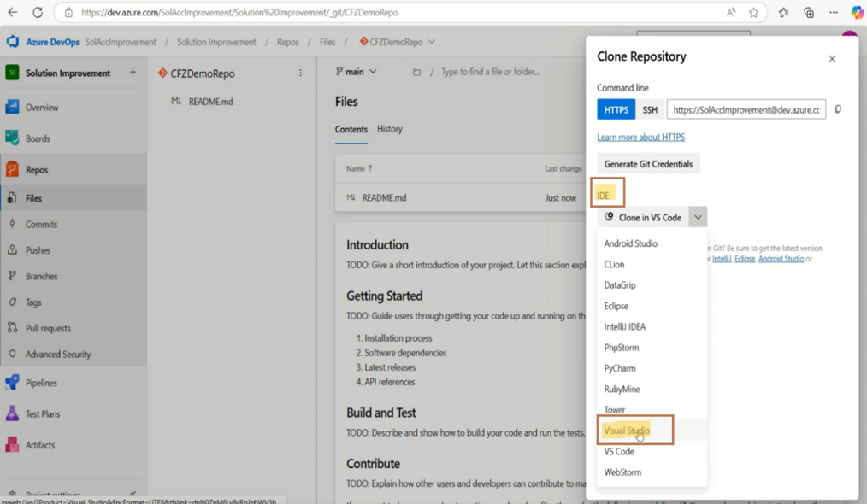Image resolution: width=867 pixels, height=504 pixels.
Task: Expand CFZDemoRepo breadcrumb dropdown
Action: pos(432,42)
